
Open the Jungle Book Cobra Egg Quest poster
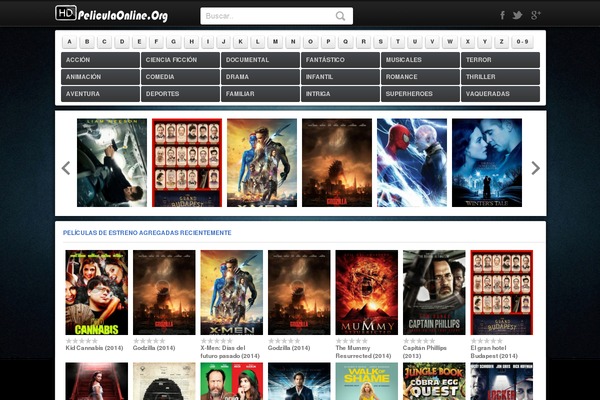[x=434, y=382]
